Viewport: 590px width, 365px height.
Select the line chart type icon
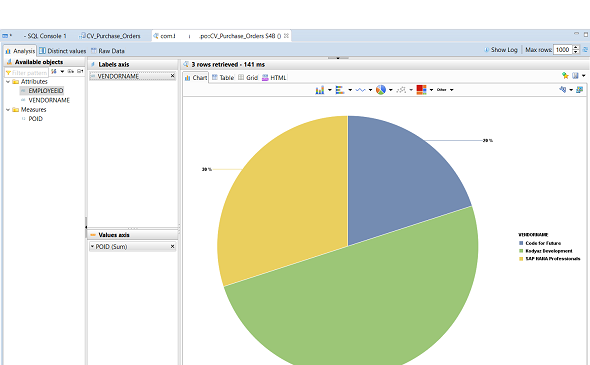(x=360, y=90)
